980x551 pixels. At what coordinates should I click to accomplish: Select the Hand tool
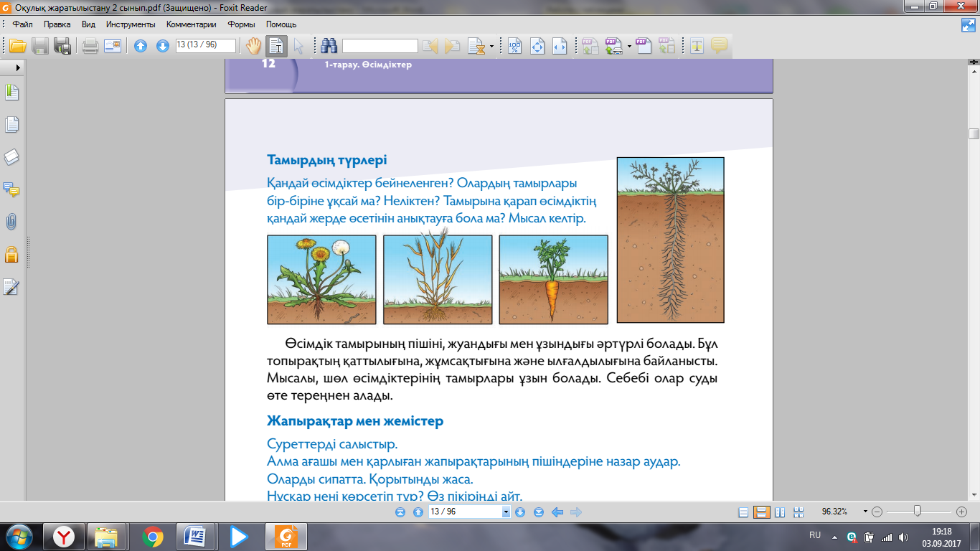tap(253, 46)
